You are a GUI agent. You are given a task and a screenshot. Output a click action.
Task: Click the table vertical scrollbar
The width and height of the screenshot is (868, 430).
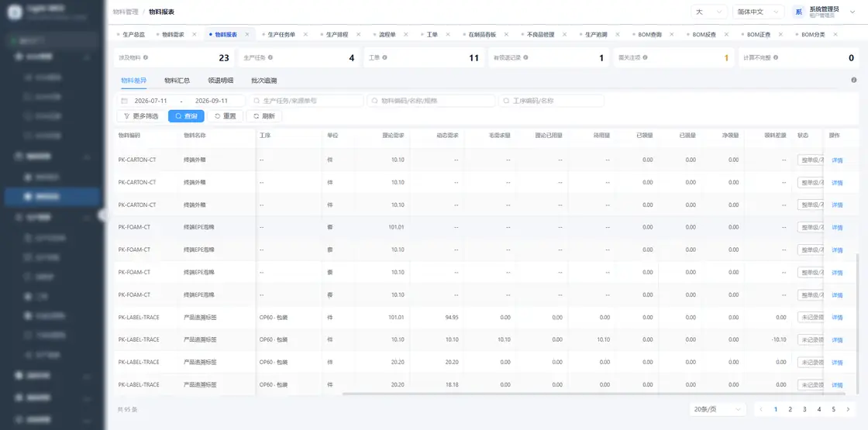pos(859,324)
